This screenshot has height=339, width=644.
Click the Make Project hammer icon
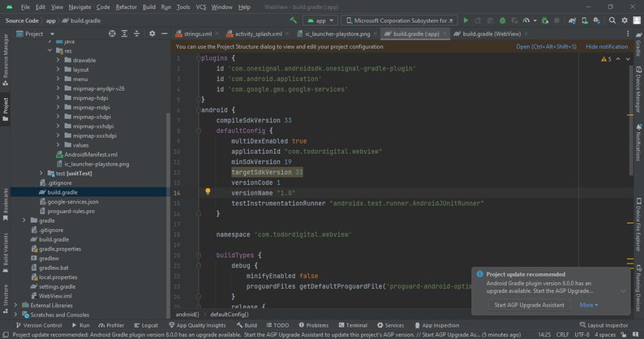(294, 20)
